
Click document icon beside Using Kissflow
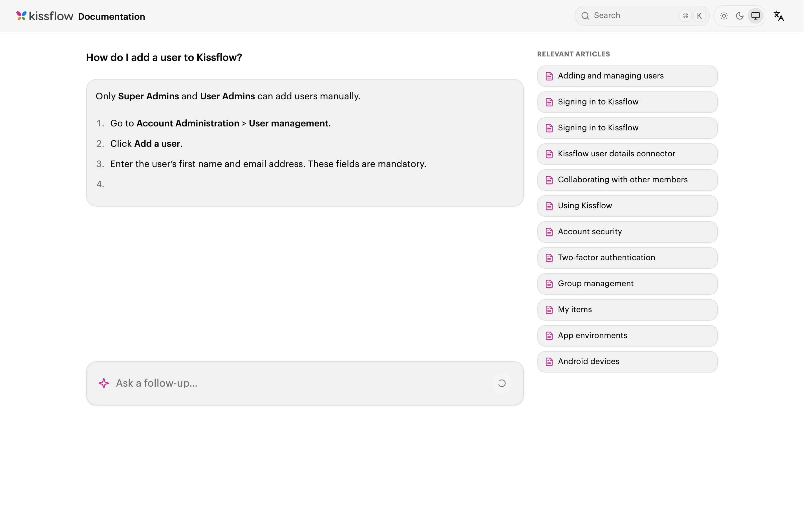click(x=549, y=206)
